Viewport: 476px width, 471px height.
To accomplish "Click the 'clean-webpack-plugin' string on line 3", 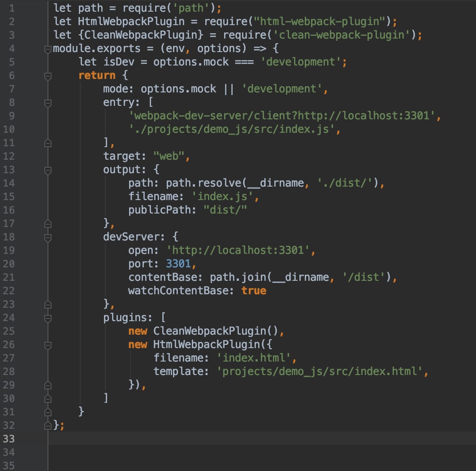I will click(342, 35).
